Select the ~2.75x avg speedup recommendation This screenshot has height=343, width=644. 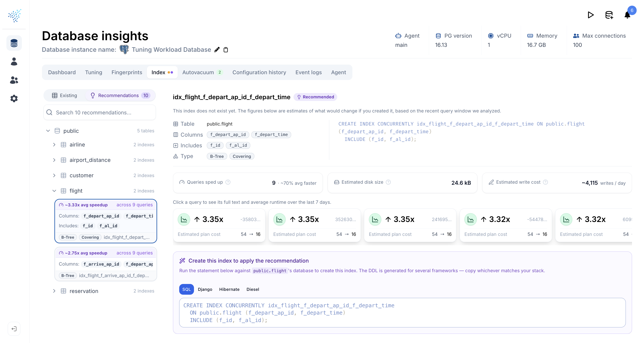click(x=106, y=264)
